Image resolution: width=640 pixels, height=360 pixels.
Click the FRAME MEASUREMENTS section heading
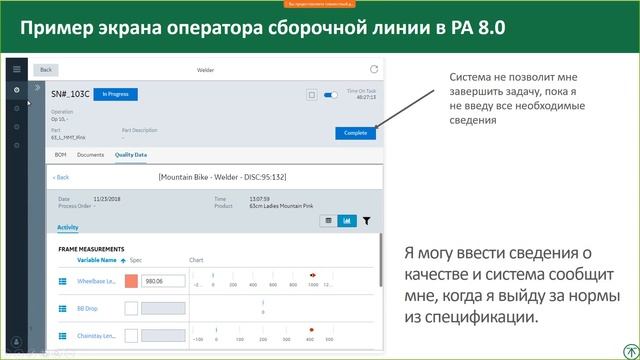coord(91,249)
